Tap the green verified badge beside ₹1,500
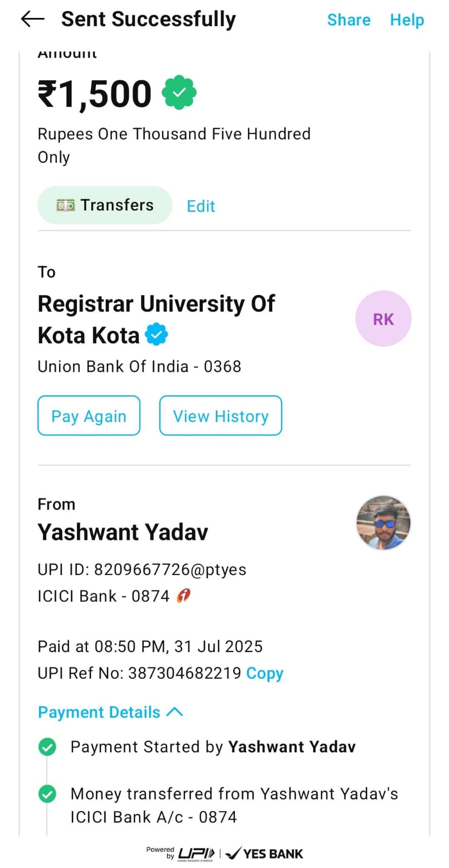The image size is (449, 868). pos(179,93)
